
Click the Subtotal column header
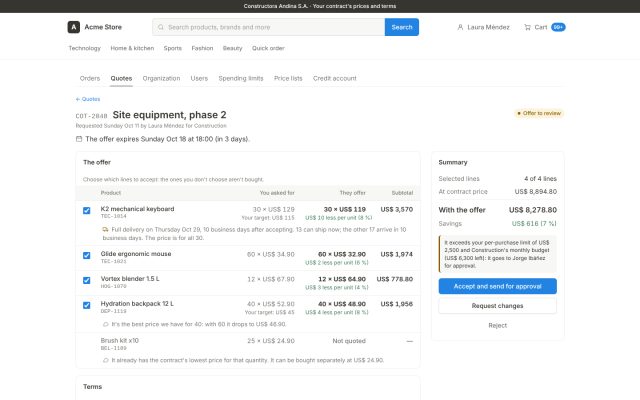[x=402, y=193]
